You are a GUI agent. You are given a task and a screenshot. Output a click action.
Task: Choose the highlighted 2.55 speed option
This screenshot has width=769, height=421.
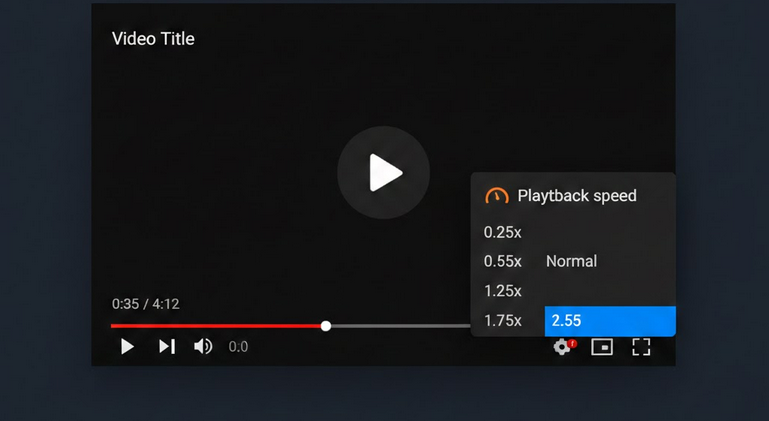point(610,321)
